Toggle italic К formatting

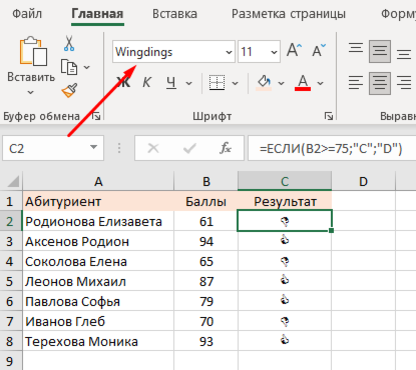pyautogui.click(x=147, y=82)
